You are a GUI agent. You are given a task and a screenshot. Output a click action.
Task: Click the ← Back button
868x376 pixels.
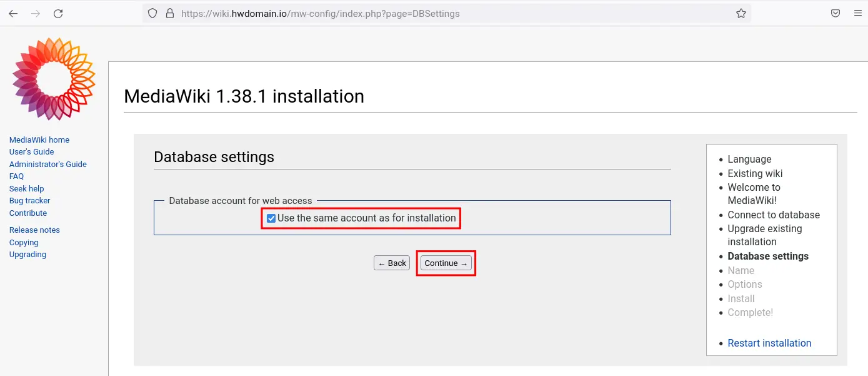392,263
